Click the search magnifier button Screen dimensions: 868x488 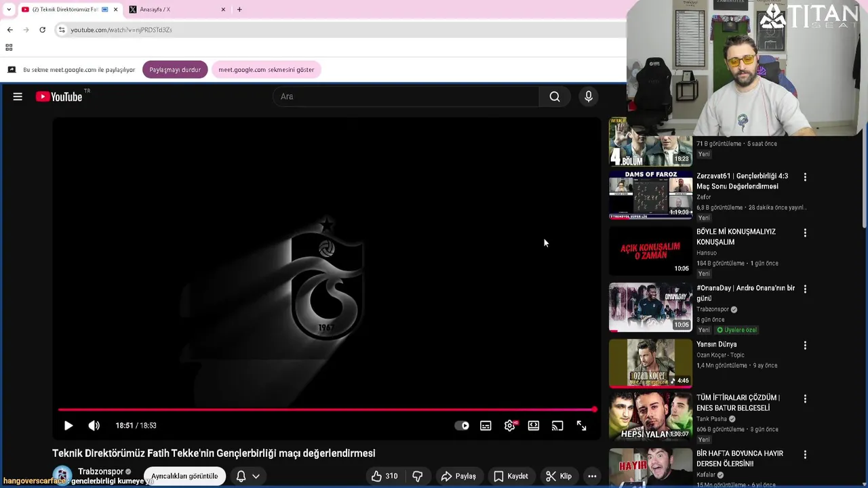(555, 97)
